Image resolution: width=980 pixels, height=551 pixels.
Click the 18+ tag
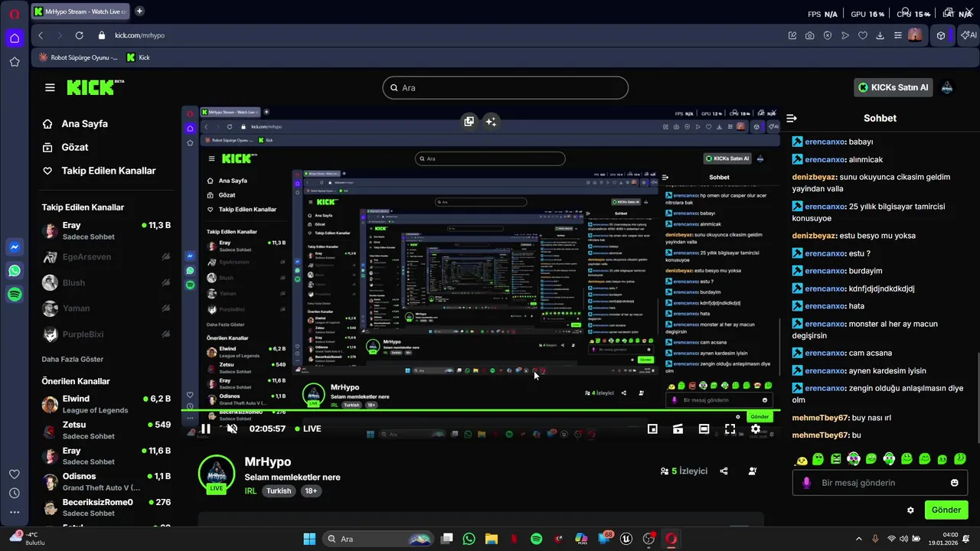coord(311,491)
